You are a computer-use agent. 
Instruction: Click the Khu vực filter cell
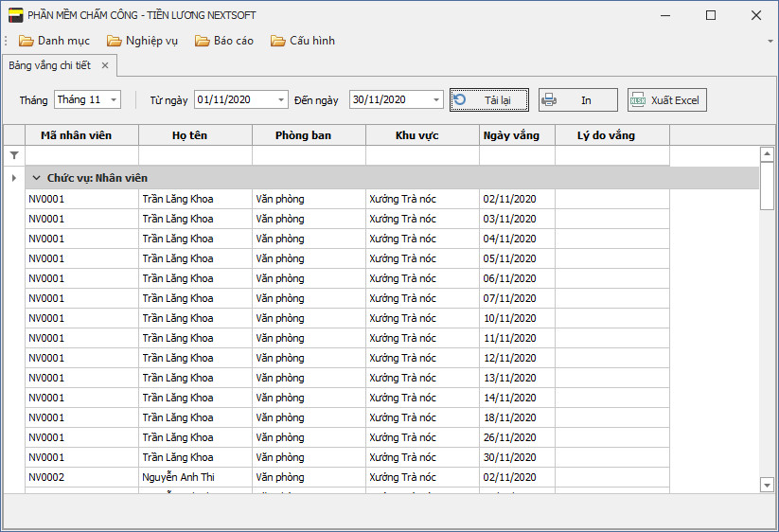click(x=423, y=155)
